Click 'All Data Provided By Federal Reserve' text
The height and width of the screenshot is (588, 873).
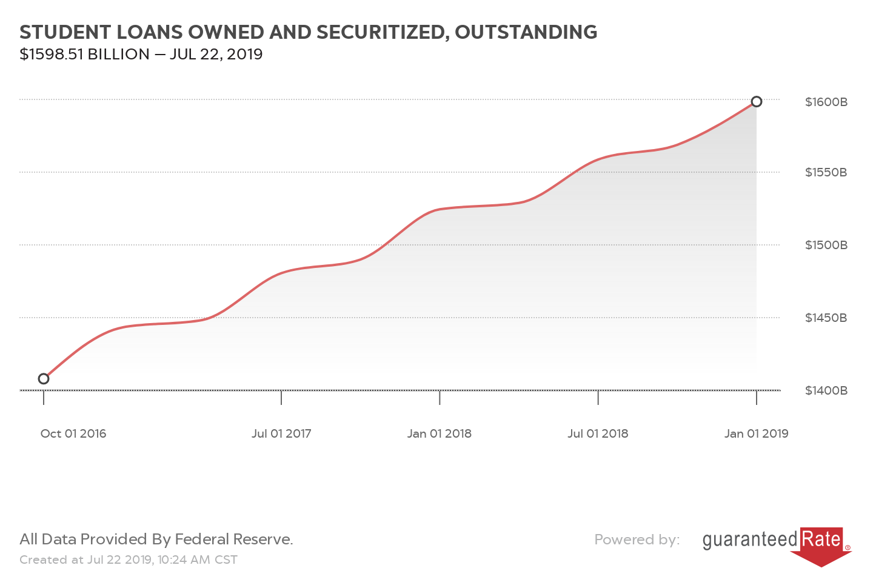point(156,539)
